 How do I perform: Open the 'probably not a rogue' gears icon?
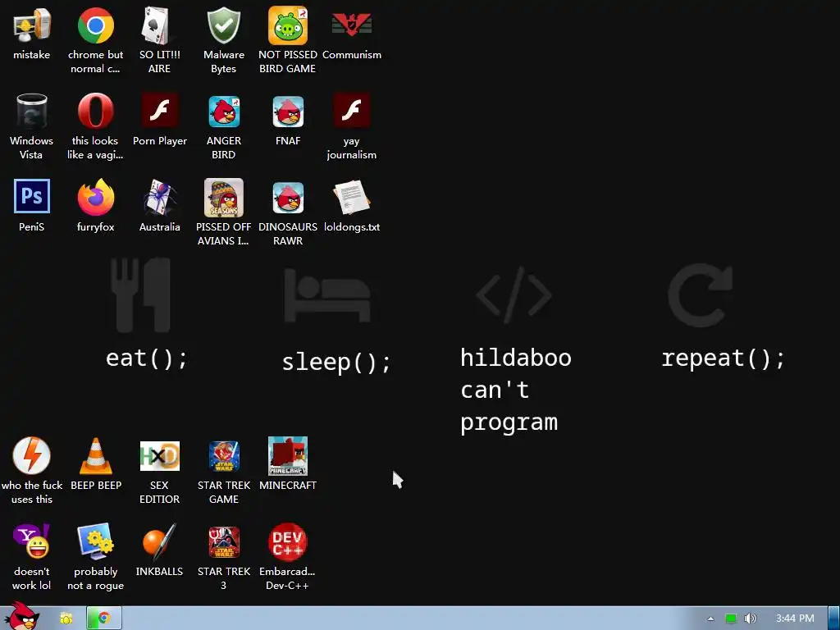coord(95,541)
